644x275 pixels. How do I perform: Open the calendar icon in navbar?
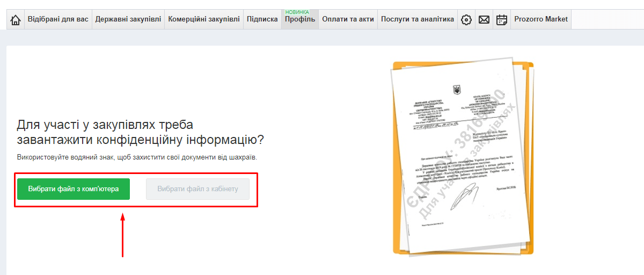pyautogui.click(x=502, y=20)
